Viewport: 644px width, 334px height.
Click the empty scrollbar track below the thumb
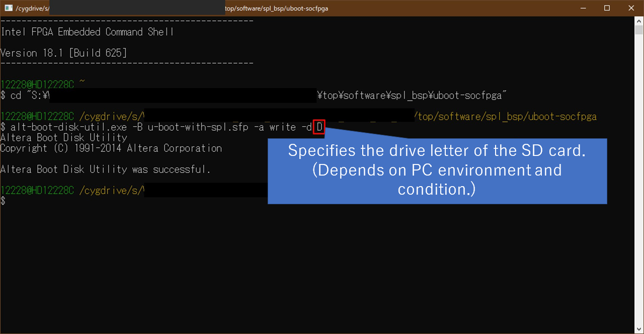coord(639,201)
